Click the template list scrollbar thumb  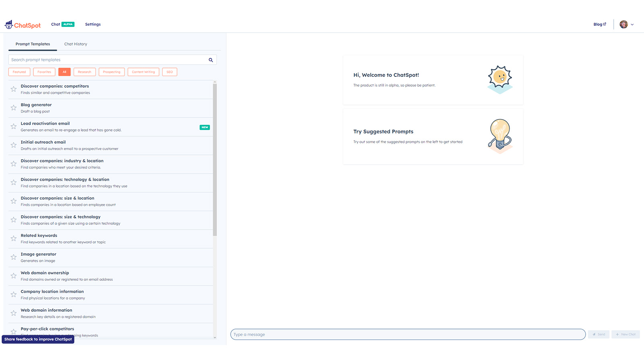click(x=215, y=160)
